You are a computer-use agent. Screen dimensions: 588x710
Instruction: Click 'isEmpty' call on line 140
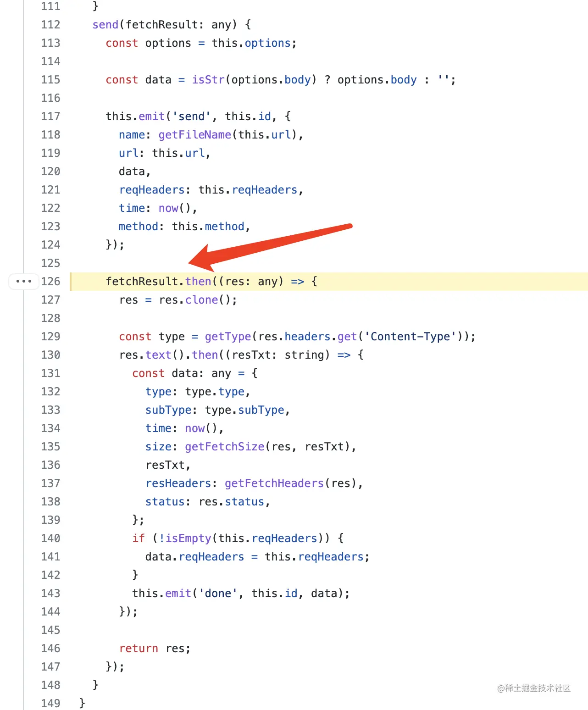point(188,538)
